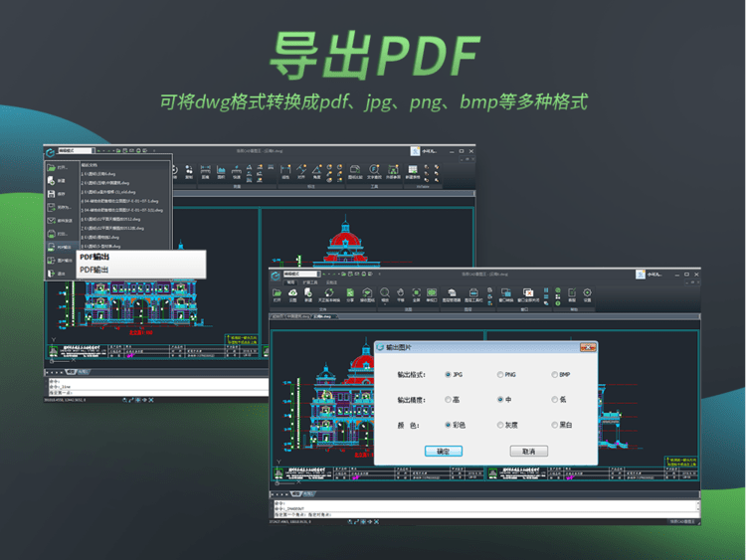Select the Linear dimension (线性) icon in back window
Viewport: 746px width, 560px height.
285,170
